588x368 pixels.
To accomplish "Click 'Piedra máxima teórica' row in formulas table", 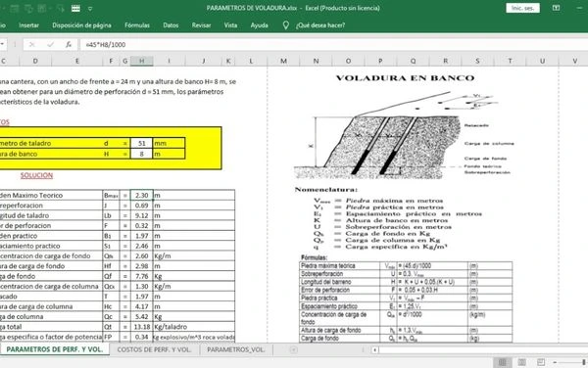I will pyautogui.click(x=406, y=265).
